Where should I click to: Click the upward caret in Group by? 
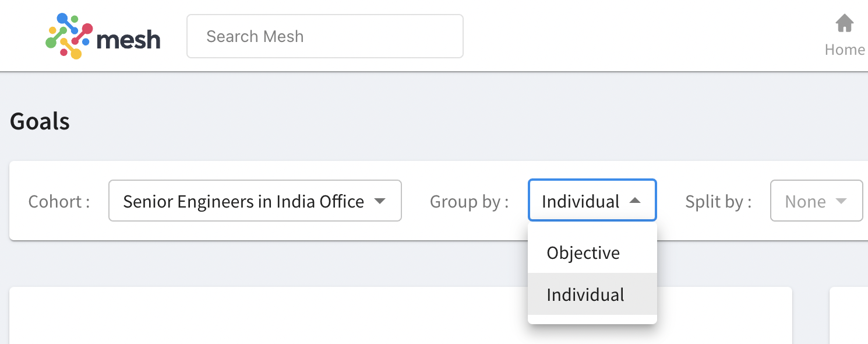pos(635,201)
